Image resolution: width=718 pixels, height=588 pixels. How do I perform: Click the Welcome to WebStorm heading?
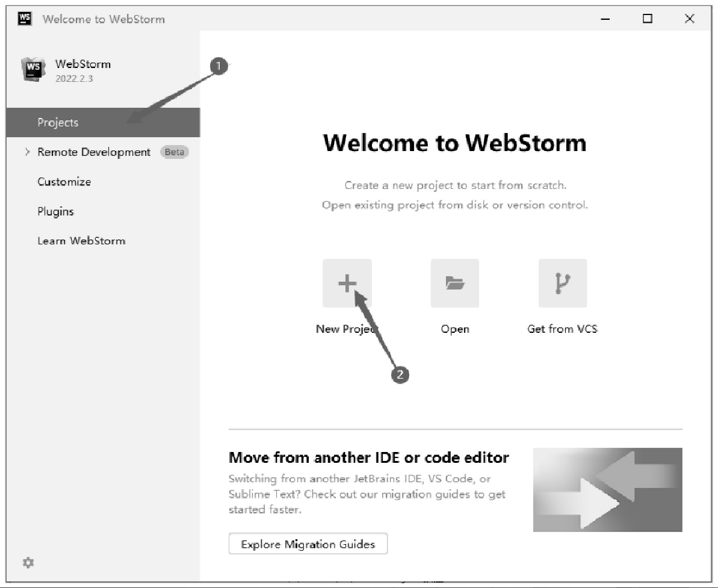point(455,143)
